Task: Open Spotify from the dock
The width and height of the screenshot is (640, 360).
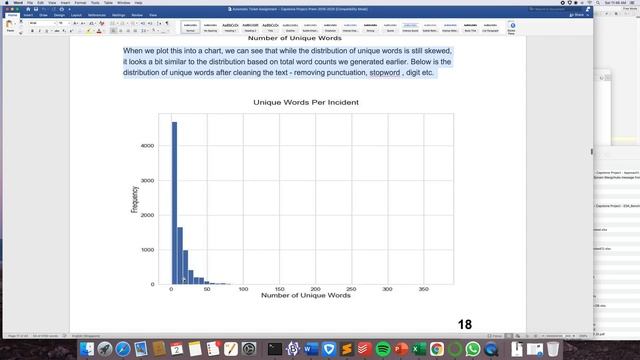Action: coord(383,349)
